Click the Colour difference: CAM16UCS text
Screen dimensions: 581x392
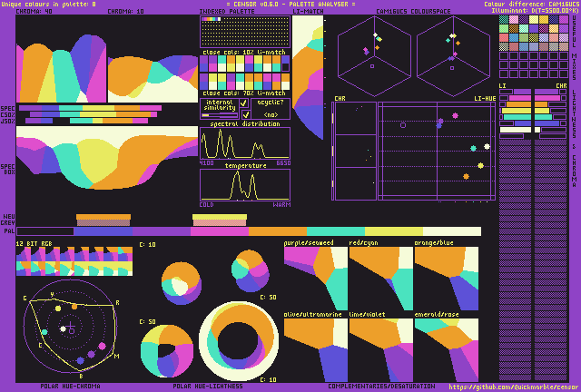click(531, 4)
